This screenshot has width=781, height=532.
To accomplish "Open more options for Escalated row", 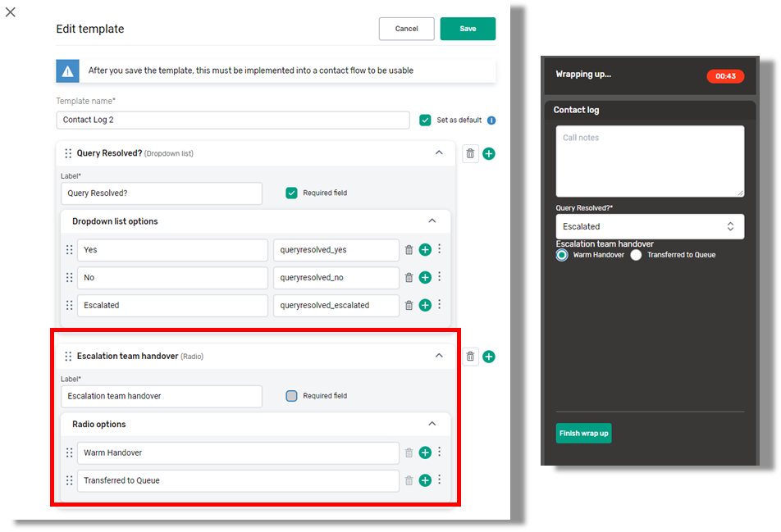I will pos(440,305).
